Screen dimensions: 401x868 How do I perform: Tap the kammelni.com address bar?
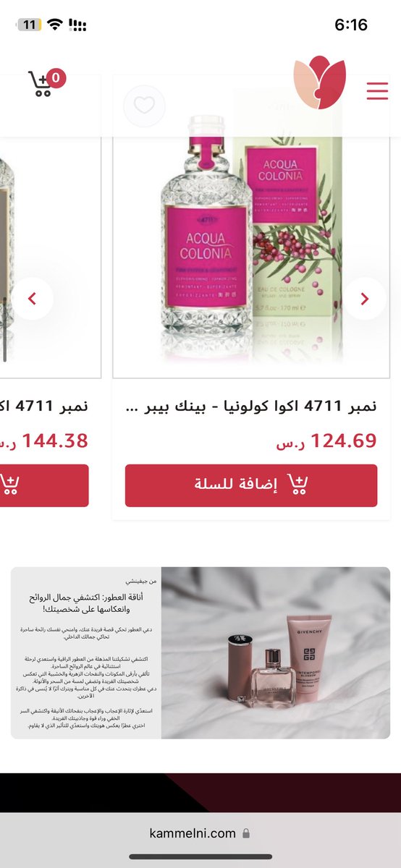[200, 833]
